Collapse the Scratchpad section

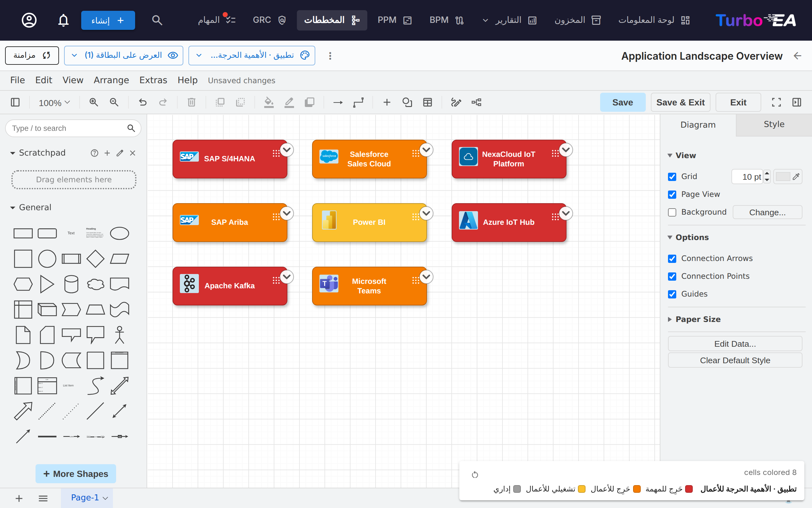point(12,153)
